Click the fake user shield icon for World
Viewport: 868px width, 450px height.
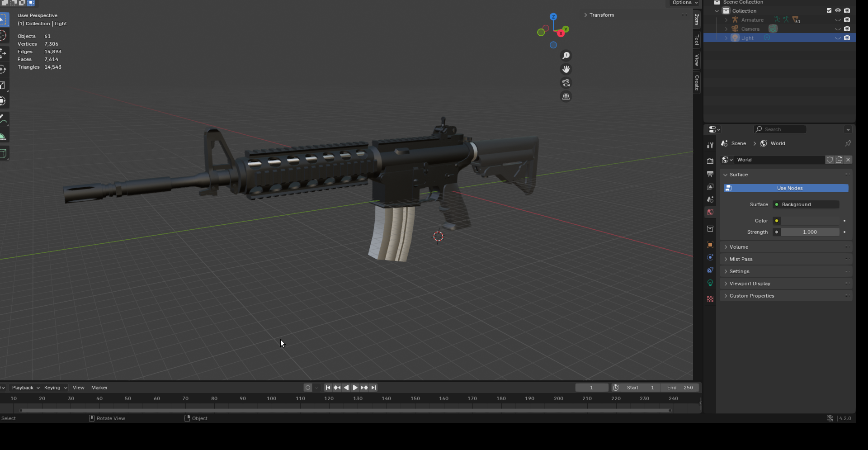830,160
